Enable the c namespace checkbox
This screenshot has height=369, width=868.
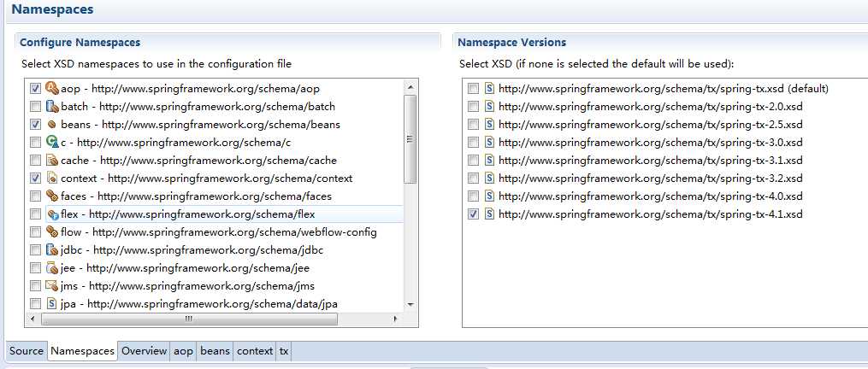tap(35, 142)
